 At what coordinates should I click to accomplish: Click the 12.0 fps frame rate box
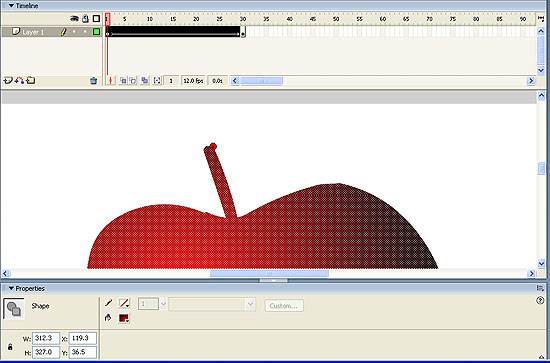(193, 81)
